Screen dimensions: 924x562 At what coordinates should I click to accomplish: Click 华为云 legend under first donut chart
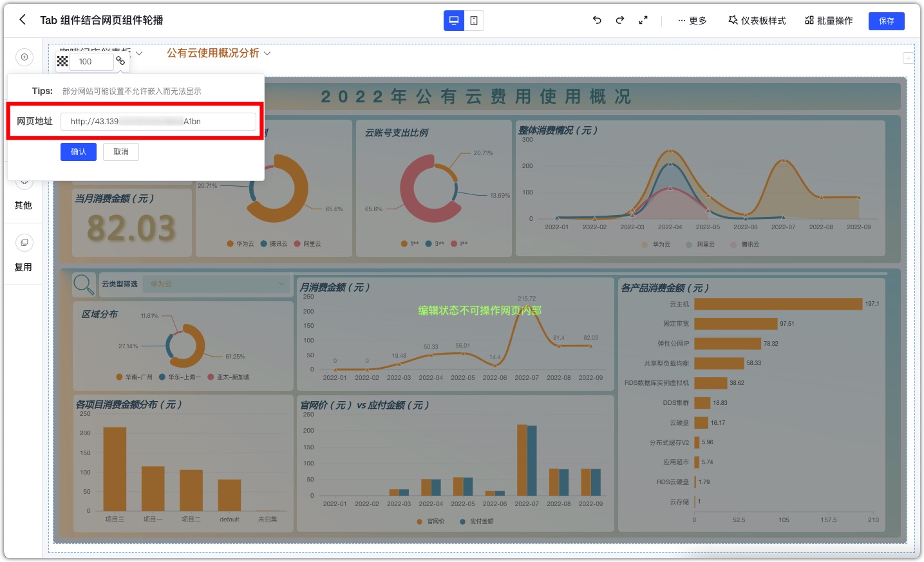tap(241, 244)
